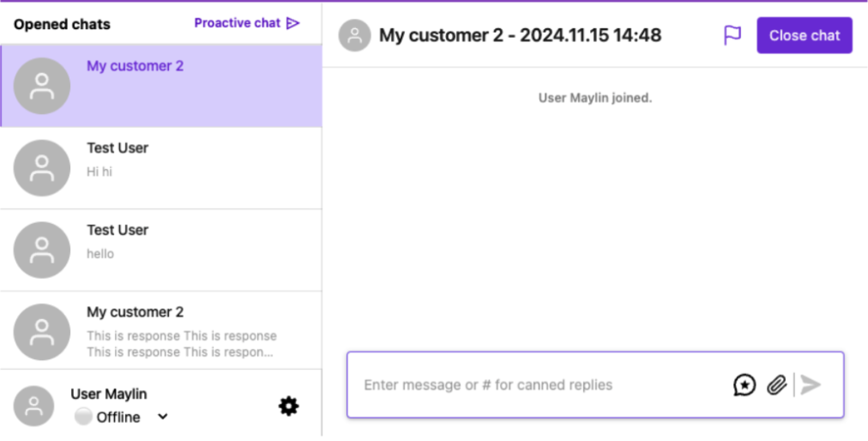Screen dimensions: 868x441
Task: Click avatar beside Test User 'Hi hi'
Action: click(x=42, y=168)
